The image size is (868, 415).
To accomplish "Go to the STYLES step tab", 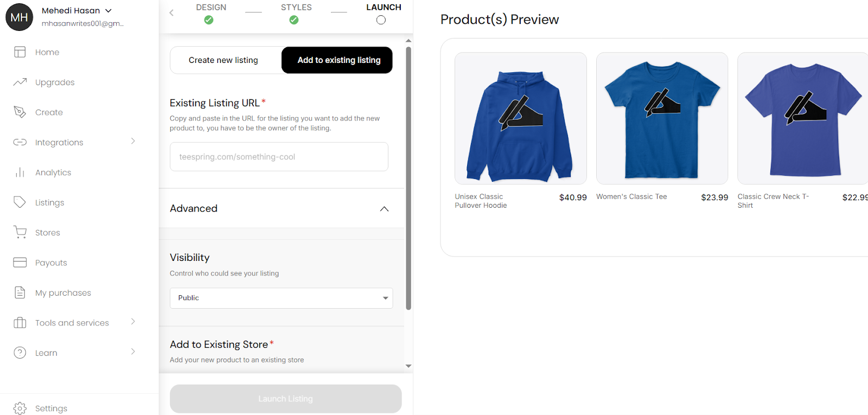I will pos(296,8).
